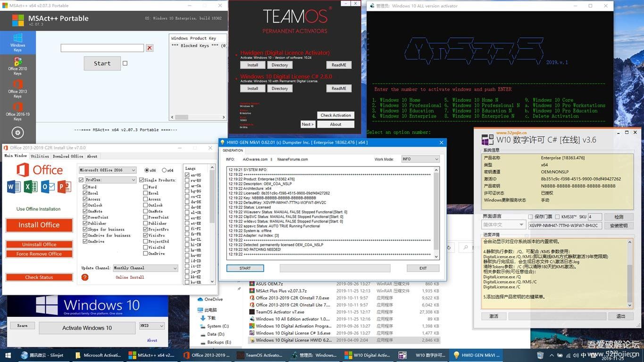
Task: Open Office 2013 Keys in MSAct++ sidebar
Action: tap(17, 89)
